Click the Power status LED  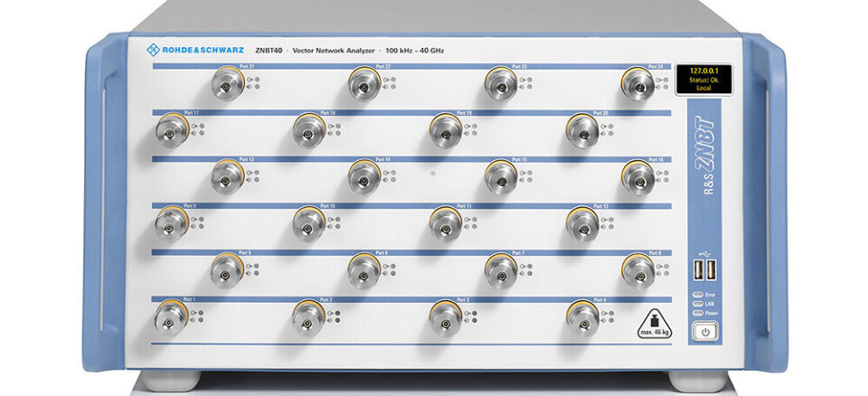click(x=697, y=313)
